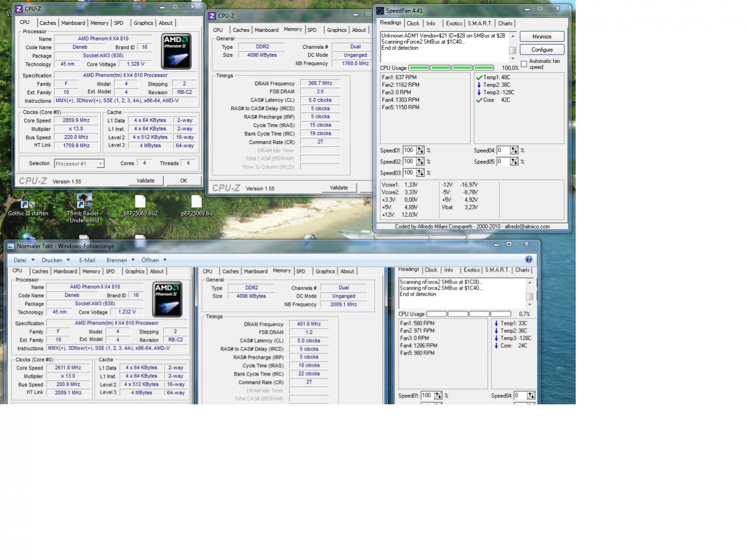Click the Fan2: 1162 RPM reading
This screenshot has height=560, width=747.
coord(400,85)
